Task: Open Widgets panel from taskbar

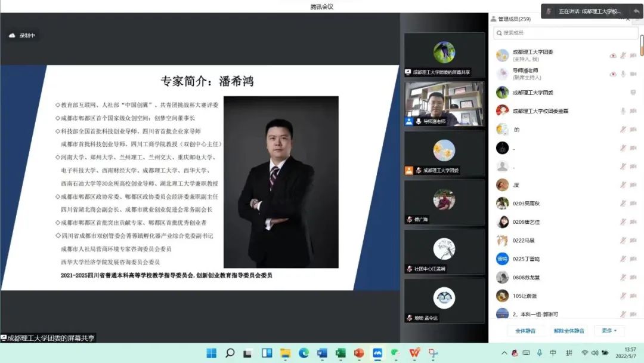Action: [x=267, y=353]
